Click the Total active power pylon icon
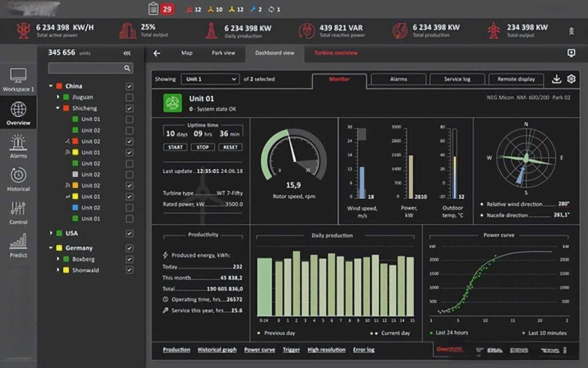Viewport: 588px width, 368px height. point(23,31)
